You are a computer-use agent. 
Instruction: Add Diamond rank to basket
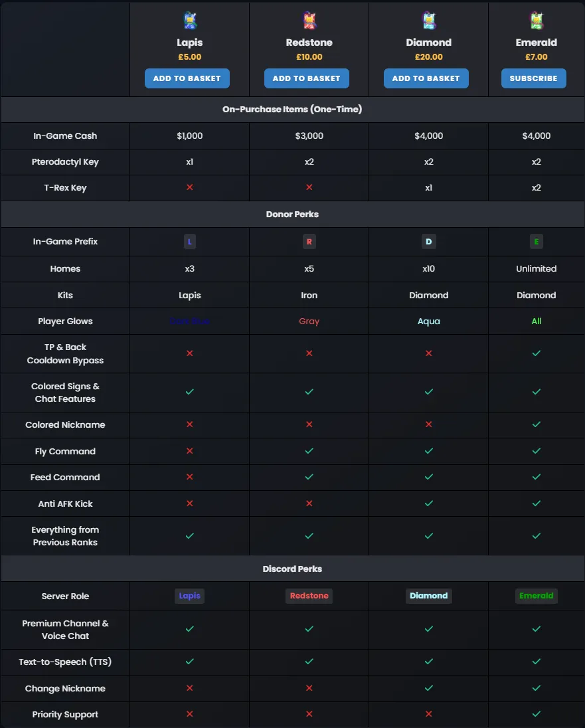[426, 78]
